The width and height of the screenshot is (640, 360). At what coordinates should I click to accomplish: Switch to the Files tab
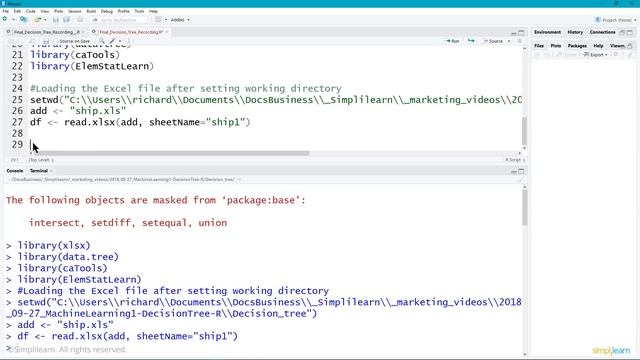coord(539,46)
